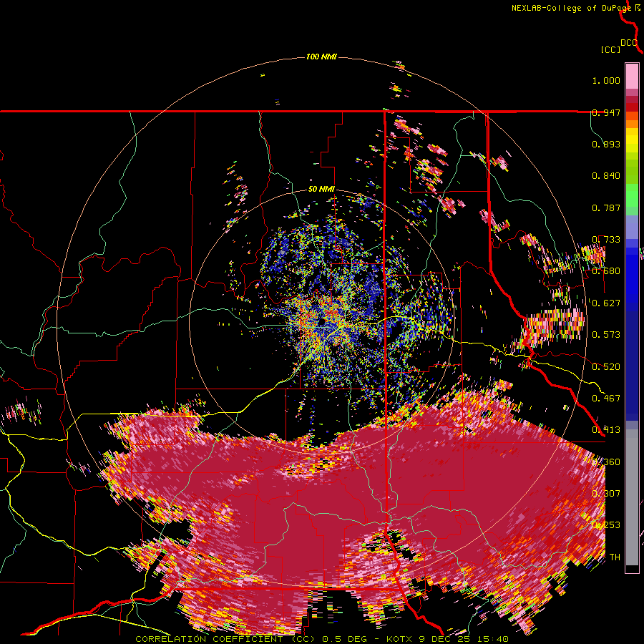Click the 100 NMI range ring label
Screen dimensions: 644x644
coord(321,57)
